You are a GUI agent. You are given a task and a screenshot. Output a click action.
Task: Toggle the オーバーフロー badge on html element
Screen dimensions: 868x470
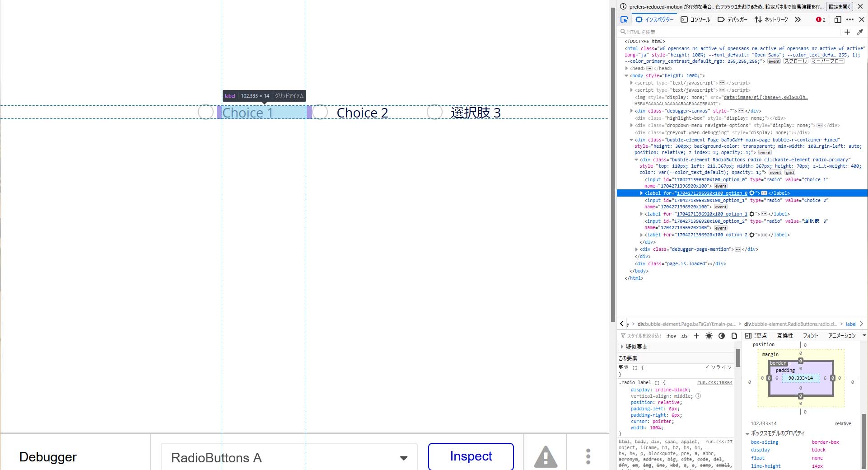[x=828, y=61]
